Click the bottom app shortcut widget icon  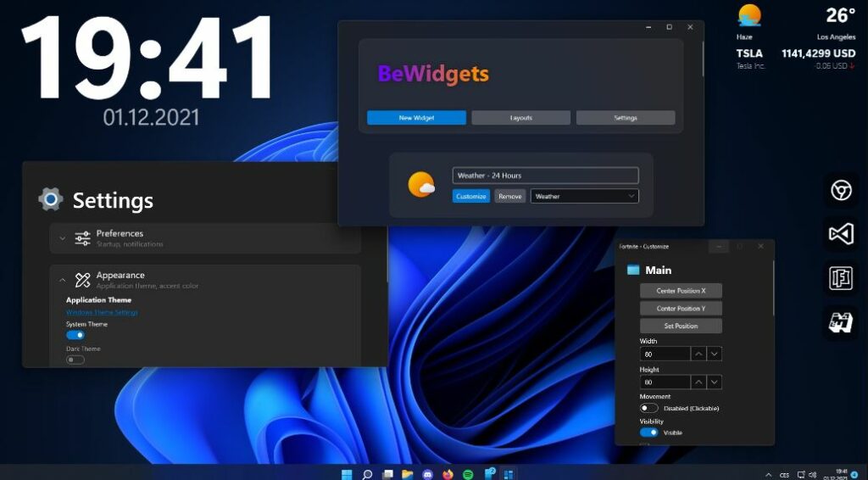pyautogui.click(x=842, y=322)
